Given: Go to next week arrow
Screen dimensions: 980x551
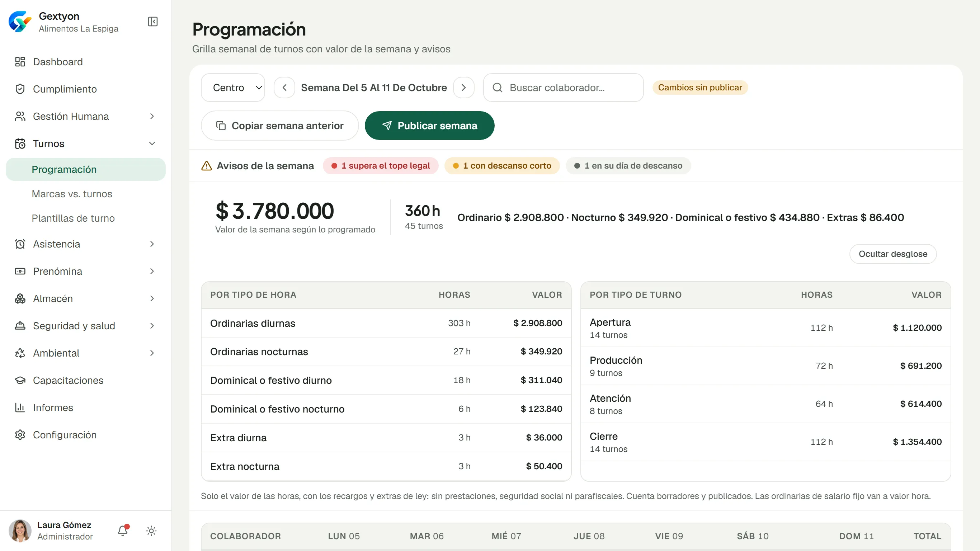Looking at the screenshot, I should (463, 88).
